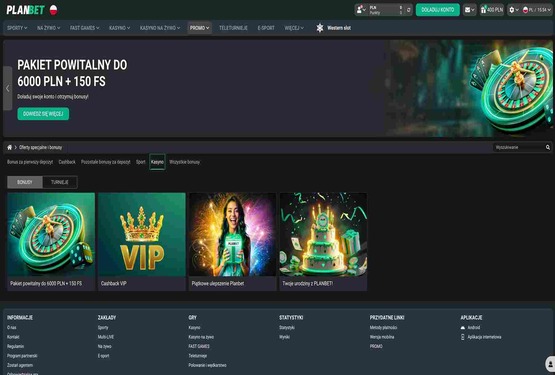Refresh the PLN balance
The height and width of the screenshot is (375, 555).
click(408, 10)
